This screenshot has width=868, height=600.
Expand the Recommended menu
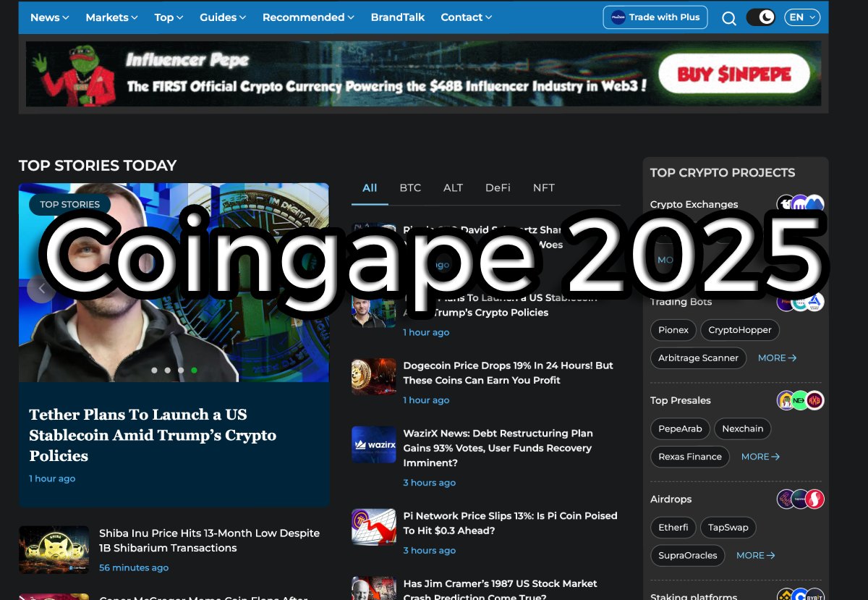308,17
